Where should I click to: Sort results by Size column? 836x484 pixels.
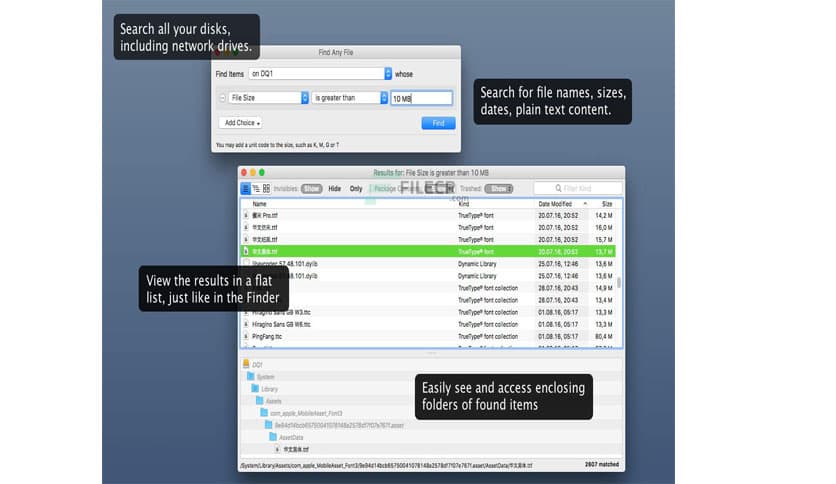pyautogui.click(x=607, y=204)
